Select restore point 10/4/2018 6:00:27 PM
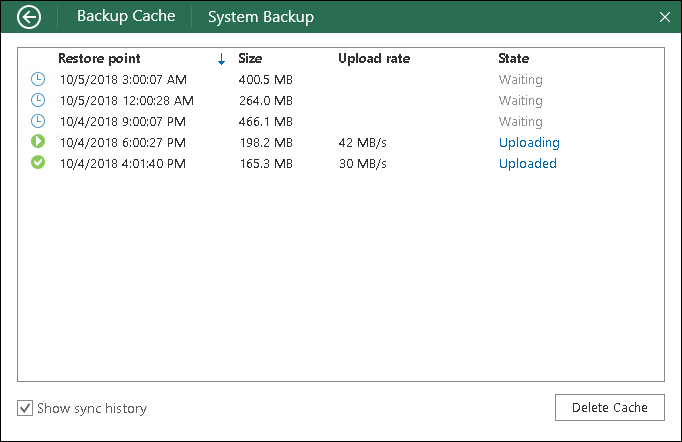The image size is (682, 442). click(123, 142)
